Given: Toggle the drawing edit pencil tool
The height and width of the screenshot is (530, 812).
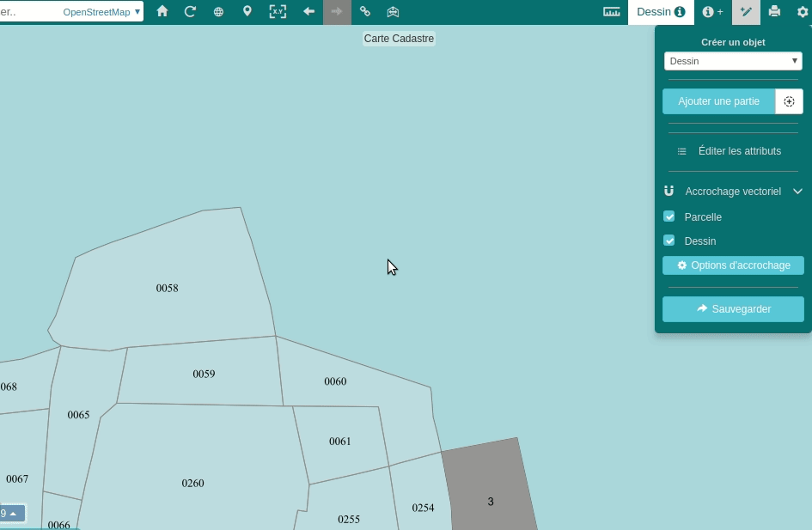Looking at the screenshot, I should coord(746,11).
